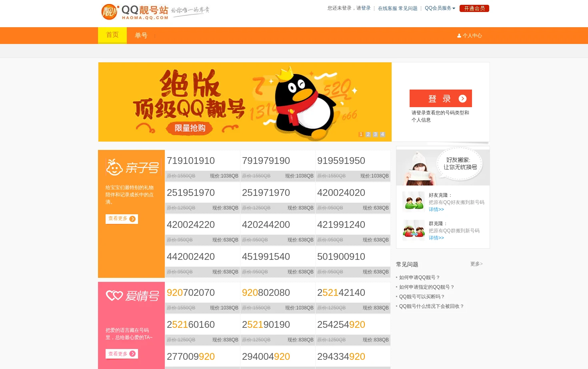Select number 252190190
This screenshot has height=369, width=588.
pyautogui.click(x=266, y=325)
